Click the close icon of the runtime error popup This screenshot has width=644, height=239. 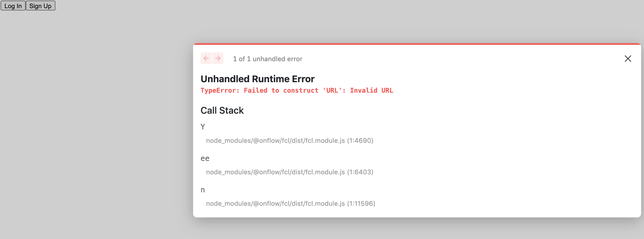[x=628, y=59]
